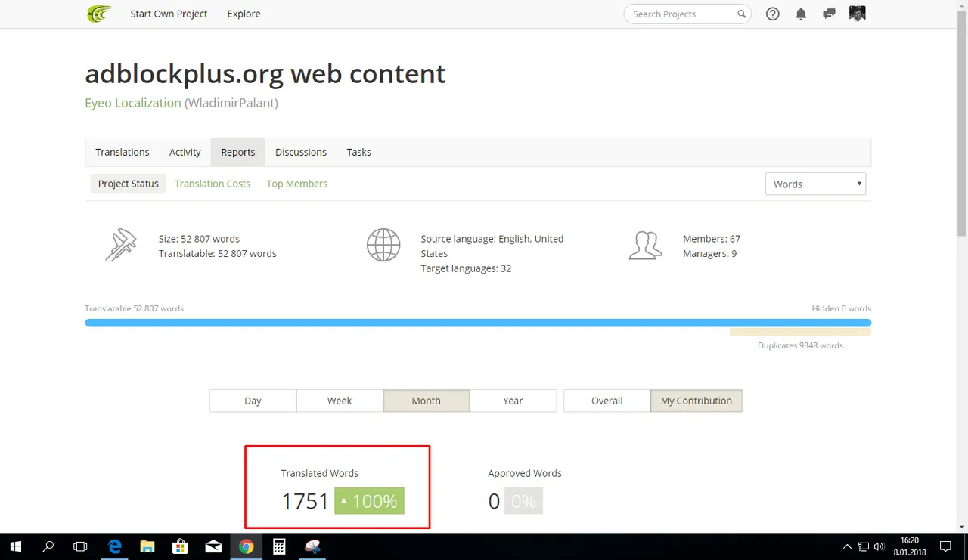Click Start Own Project link

pyautogui.click(x=169, y=14)
